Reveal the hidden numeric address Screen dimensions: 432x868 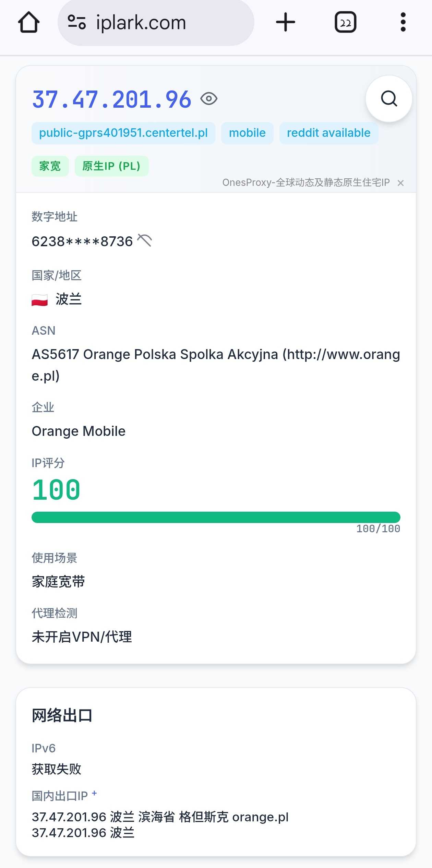click(x=144, y=240)
